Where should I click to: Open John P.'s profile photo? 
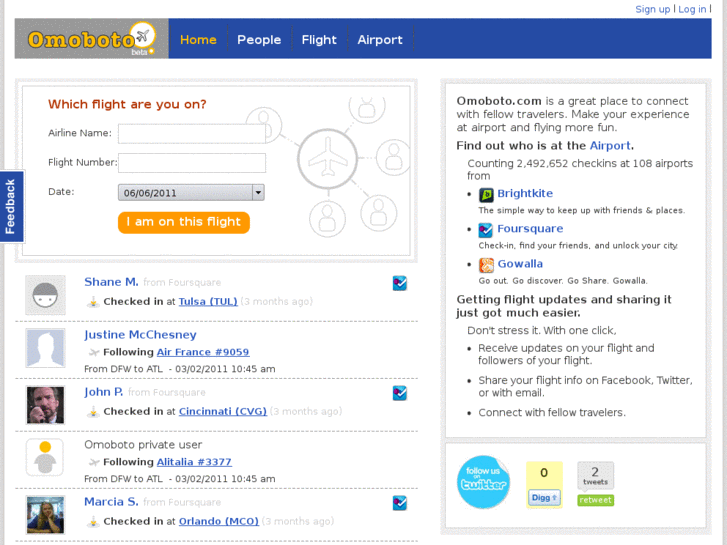45,405
